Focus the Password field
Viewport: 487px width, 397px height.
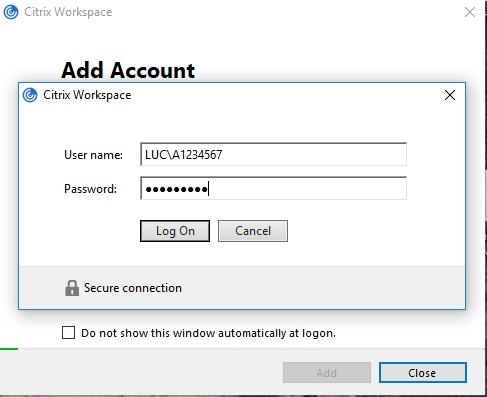point(274,188)
